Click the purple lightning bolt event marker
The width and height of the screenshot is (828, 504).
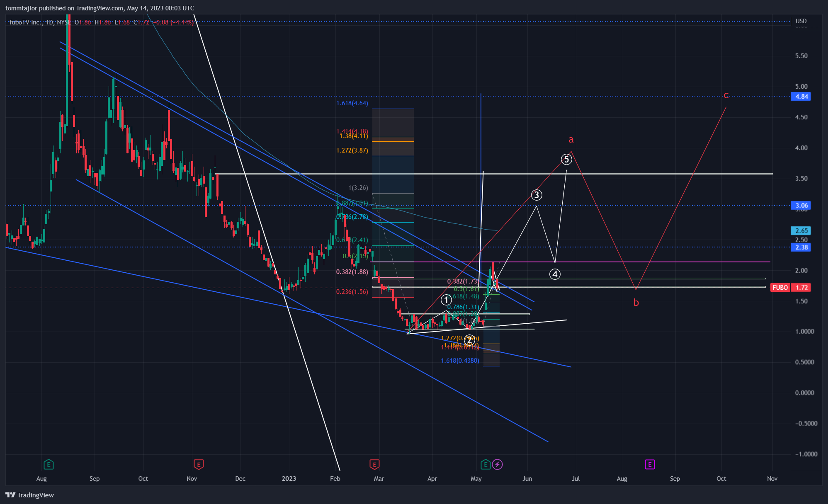click(498, 464)
